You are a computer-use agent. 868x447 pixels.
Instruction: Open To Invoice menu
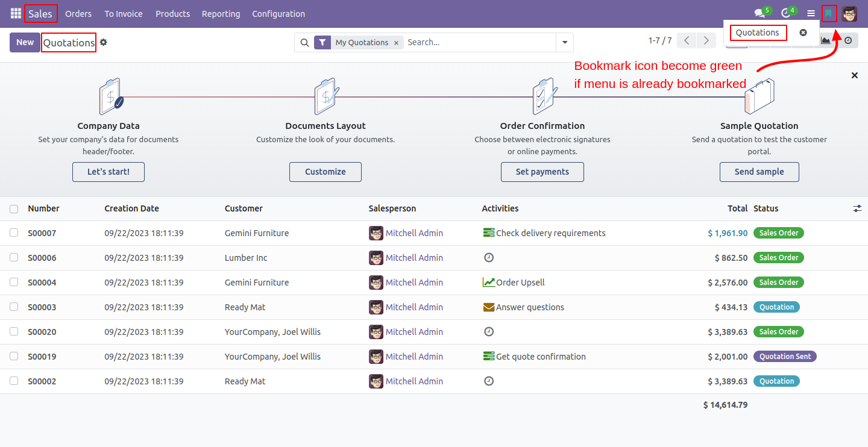(124, 14)
